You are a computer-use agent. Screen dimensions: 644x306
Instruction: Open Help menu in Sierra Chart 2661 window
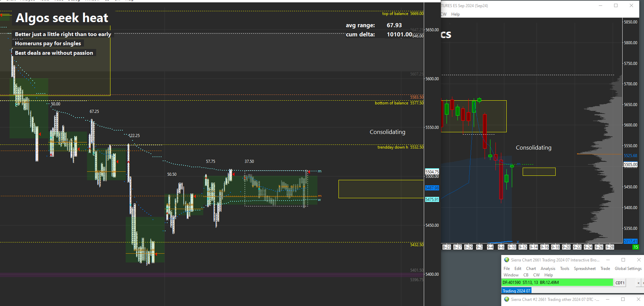click(x=549, y=275)
